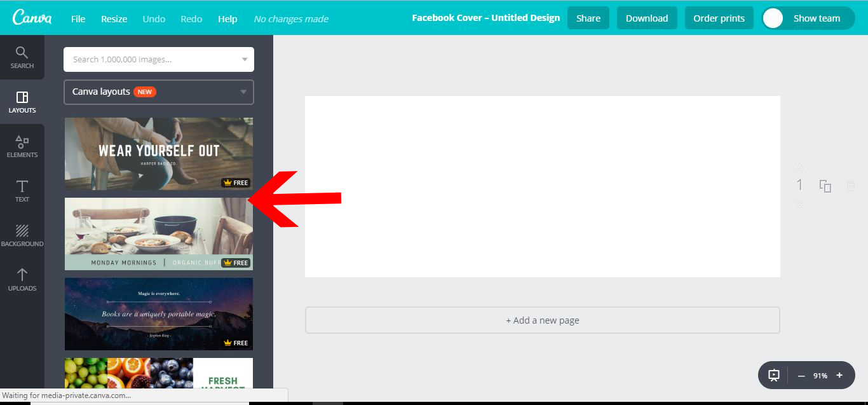Open the Elements panel
Image resolution: width=868 pixels, height=405 pixels.
[x=22, y=145]
